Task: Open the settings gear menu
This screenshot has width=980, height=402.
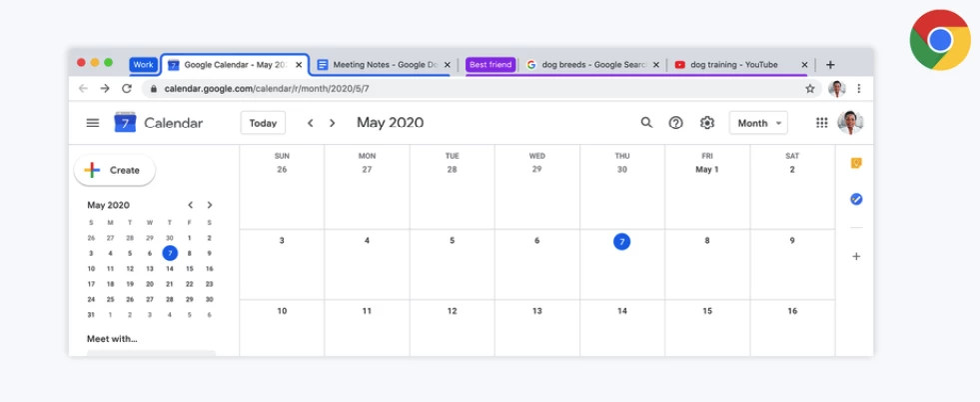Action: 707,123
